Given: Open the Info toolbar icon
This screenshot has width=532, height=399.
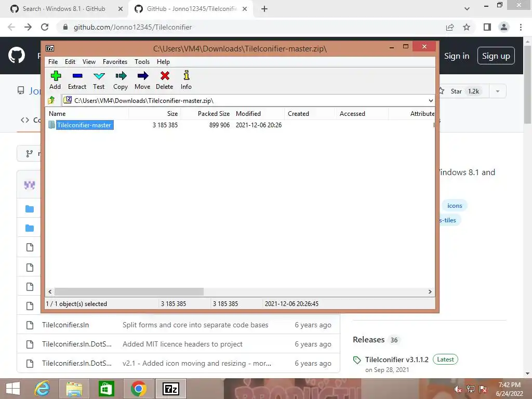Looking at the screenshot, I should coord(187,80).
